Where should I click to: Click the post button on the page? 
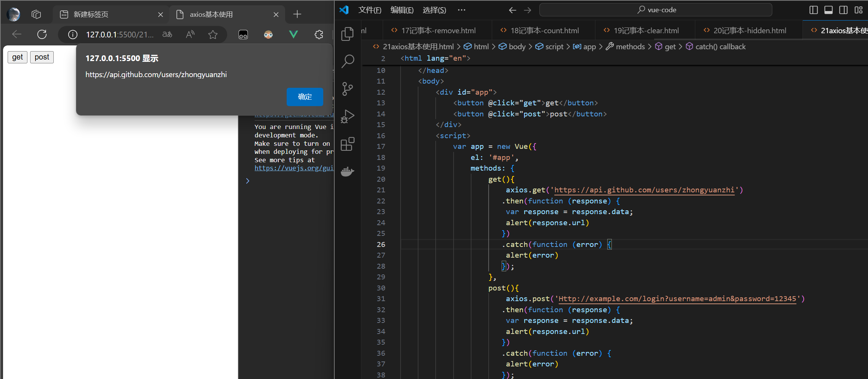point(42,57)
